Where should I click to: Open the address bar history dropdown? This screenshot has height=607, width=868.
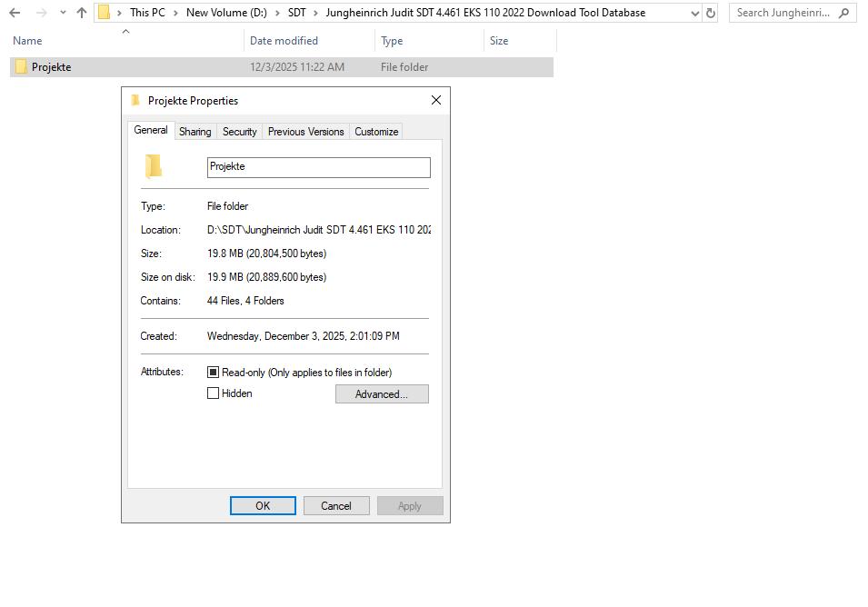click(695, 14)
